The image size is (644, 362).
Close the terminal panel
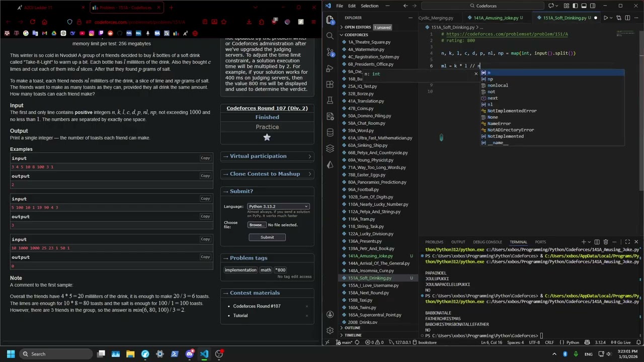coord(636,242)
